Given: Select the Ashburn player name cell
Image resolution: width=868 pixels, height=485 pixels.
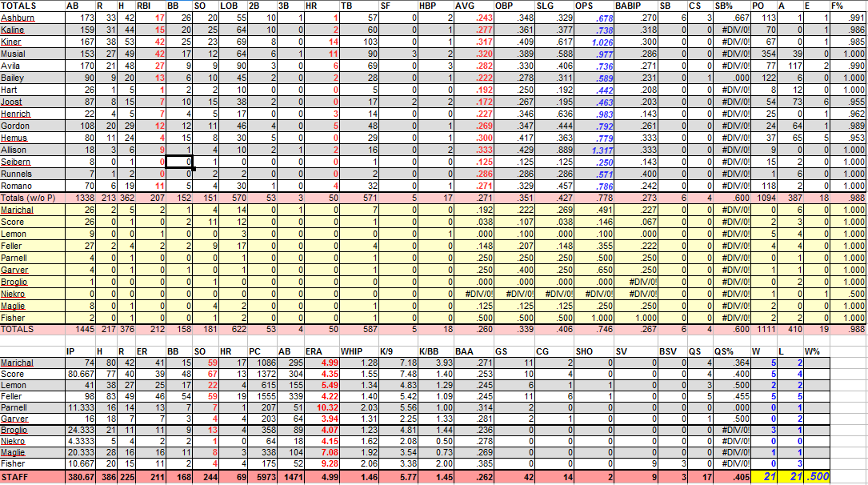Looking at the screenshot, I should pyautogui.click(x=33, y=18).
